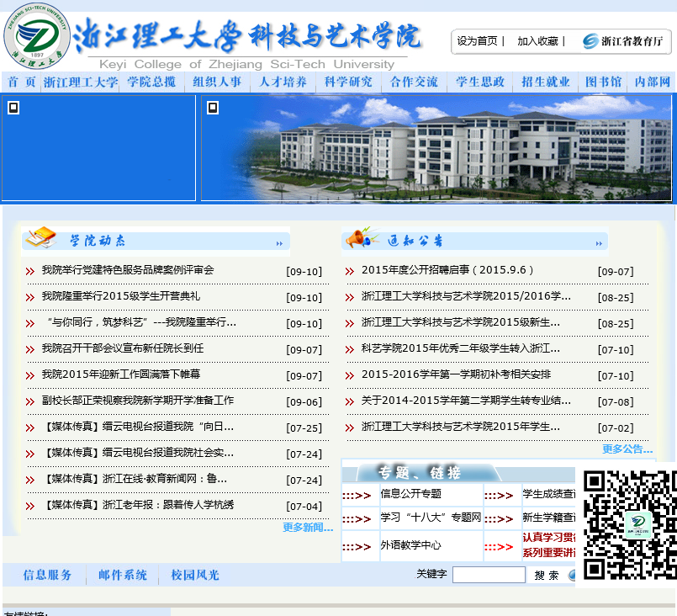Image resolution: width=677 pixels, height=616 pixels.
Task: Click the QR code image
Action: (x=630, y=525)
